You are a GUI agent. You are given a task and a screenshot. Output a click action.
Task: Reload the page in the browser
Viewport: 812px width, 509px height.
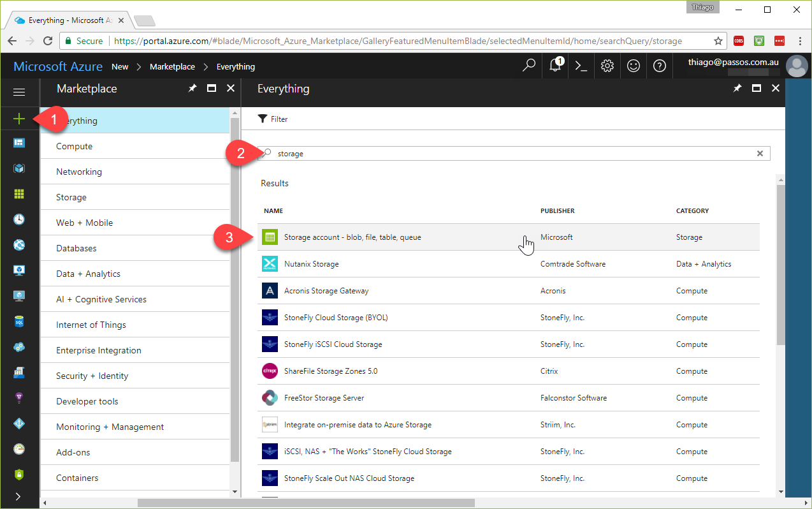(x=48, y=41)
